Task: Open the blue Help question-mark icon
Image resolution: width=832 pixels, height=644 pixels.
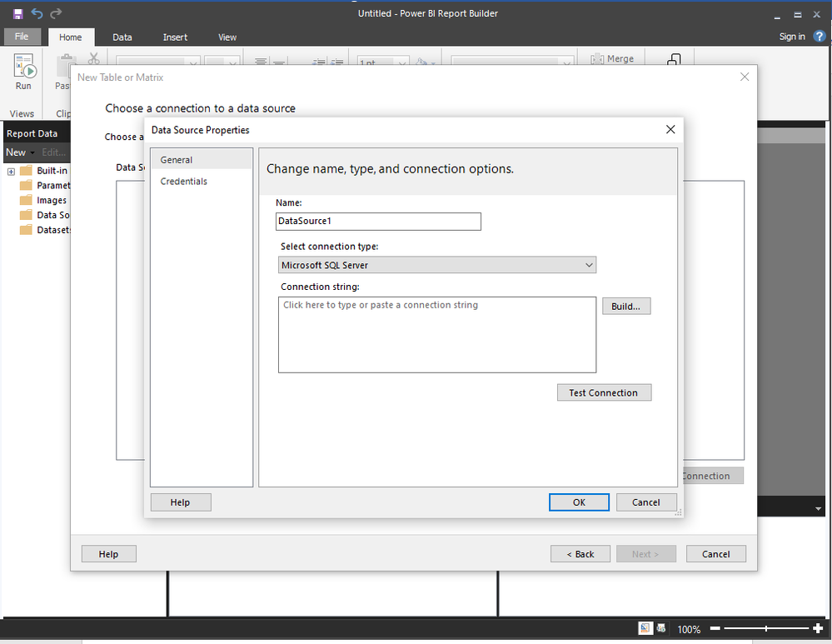Action: coord(820,36)
